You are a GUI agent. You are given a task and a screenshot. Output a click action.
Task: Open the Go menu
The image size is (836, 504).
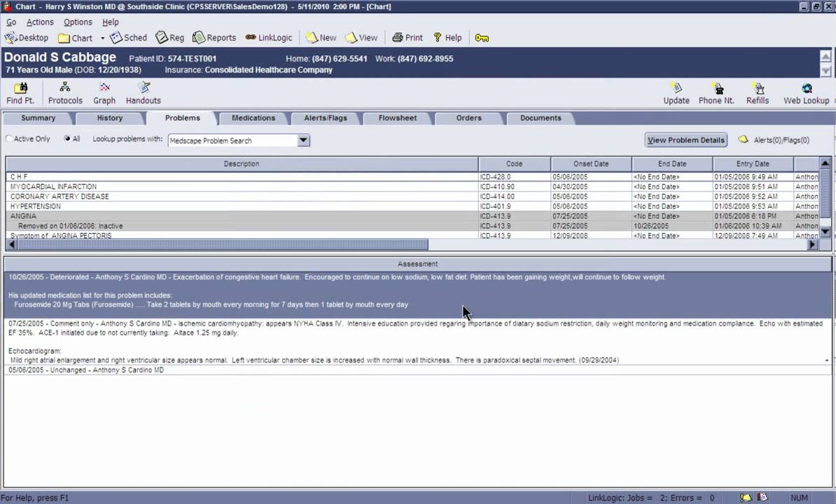click(x=11, y=22)
